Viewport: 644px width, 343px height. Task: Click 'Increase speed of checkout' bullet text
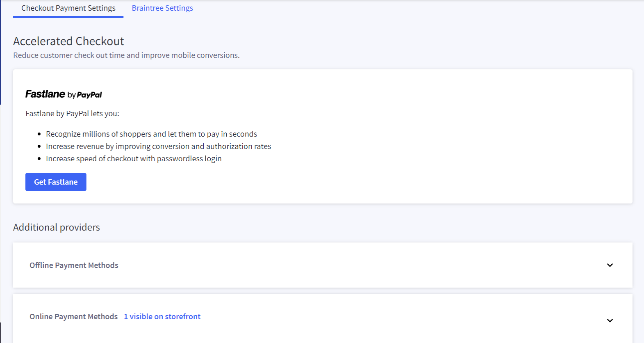[134, 158]
